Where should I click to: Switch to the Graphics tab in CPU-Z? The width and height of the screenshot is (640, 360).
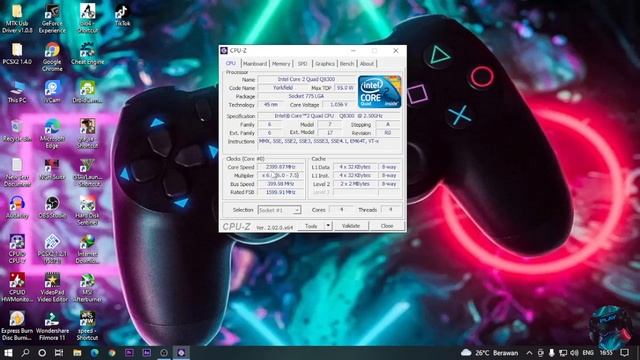tap(325, 64)
